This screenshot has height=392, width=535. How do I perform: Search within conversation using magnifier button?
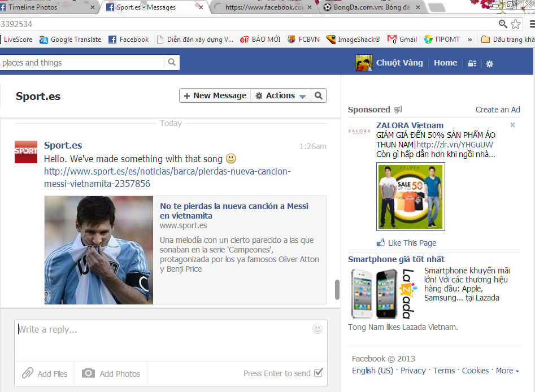tap(319, 96)
